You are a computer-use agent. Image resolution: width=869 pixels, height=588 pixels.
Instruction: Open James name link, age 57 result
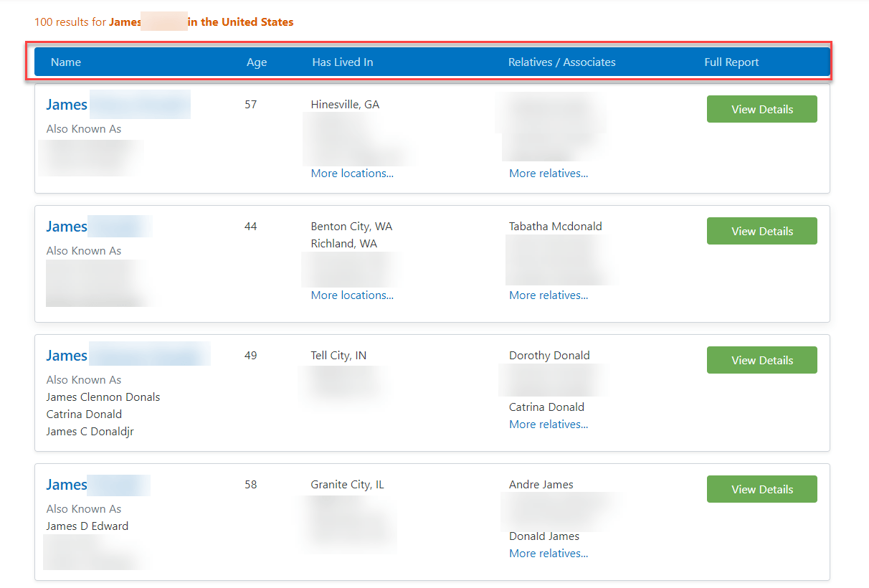pos(67,105)
